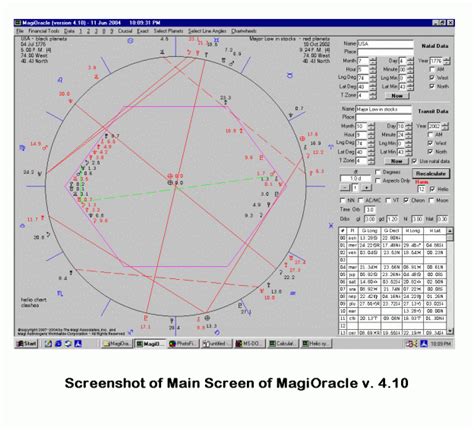Click the Time Orb field

tap(369, 210)
